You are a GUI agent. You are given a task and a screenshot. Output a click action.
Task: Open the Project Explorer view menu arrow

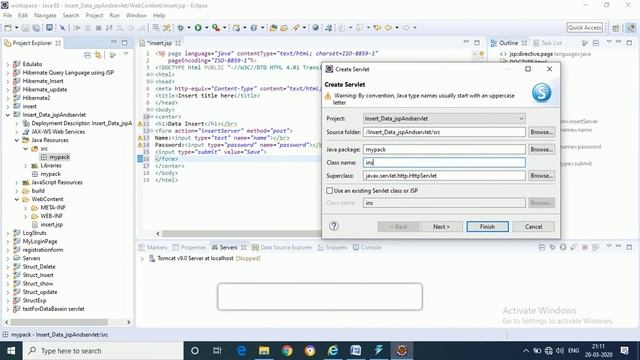(126, 54)
